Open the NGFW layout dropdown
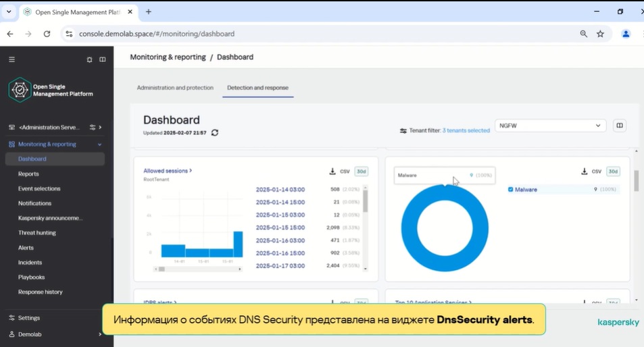Viewport: 644px width, 347px height. point(550,126)
